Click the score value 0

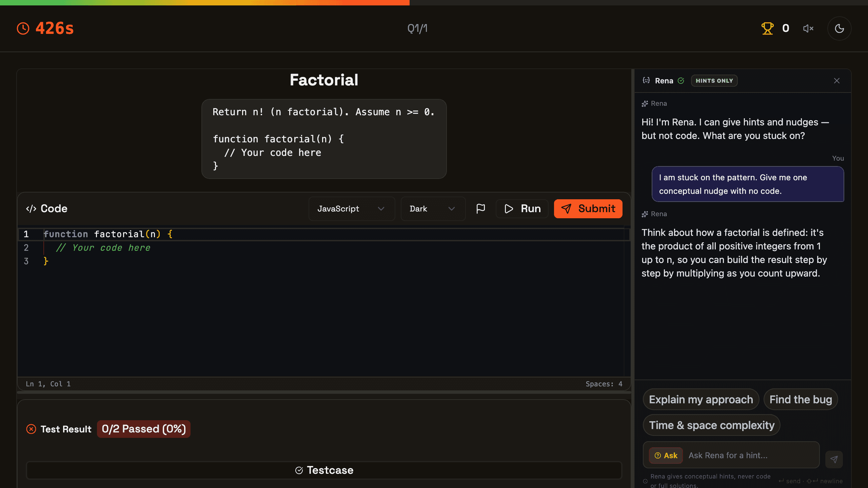pyautogui.click(x=786, y=28)
